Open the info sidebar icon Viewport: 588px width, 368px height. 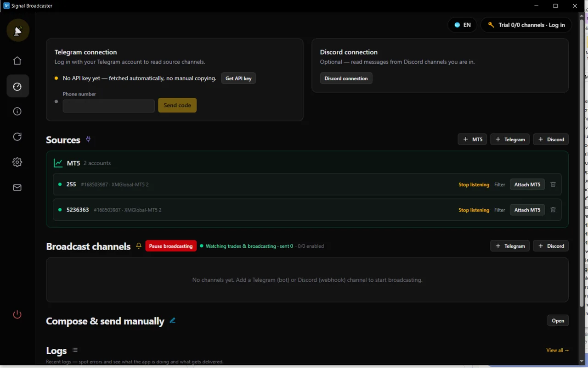pyautogui.click(x=17, y=112)
